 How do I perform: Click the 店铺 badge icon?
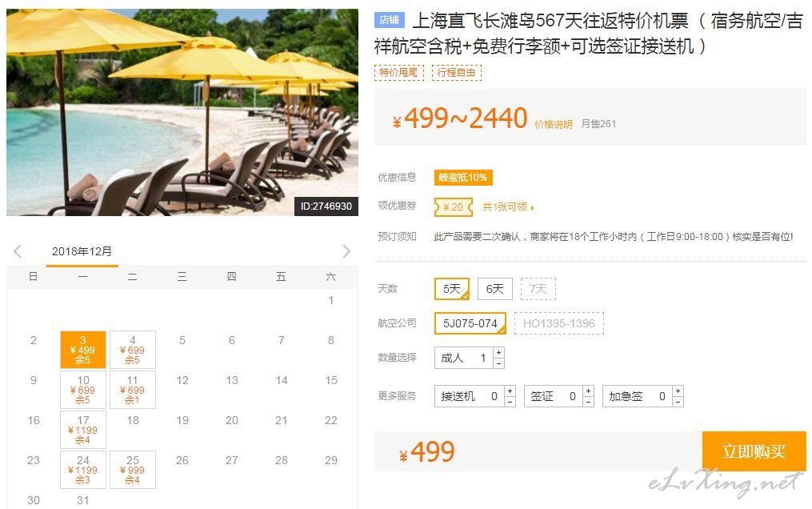tap(390, 20)
